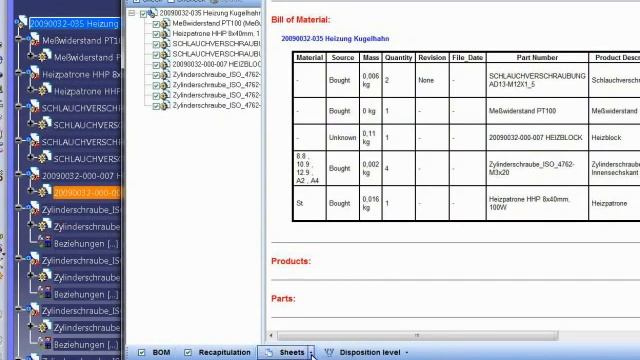Uncheck the last Zylinderschraube_ISO_4762 checkbox in the report tree
This screenshot has height=360, width=640.
(156, 106)
